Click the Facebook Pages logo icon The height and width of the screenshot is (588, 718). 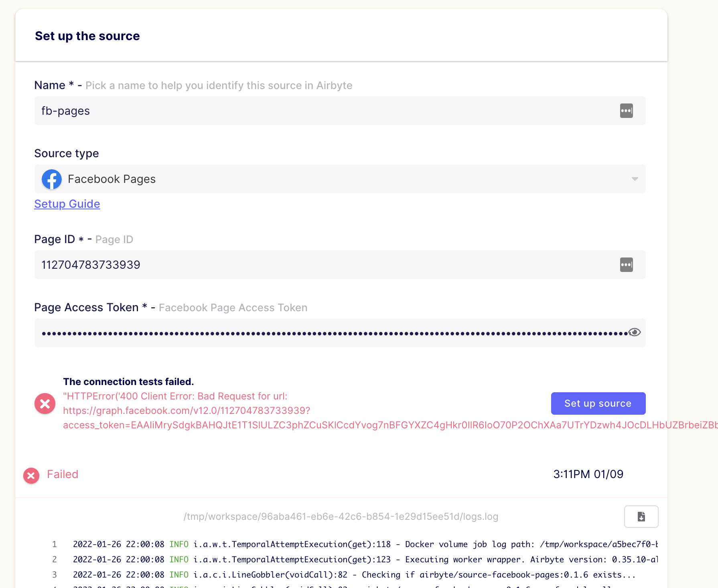[x=51, y=179]
